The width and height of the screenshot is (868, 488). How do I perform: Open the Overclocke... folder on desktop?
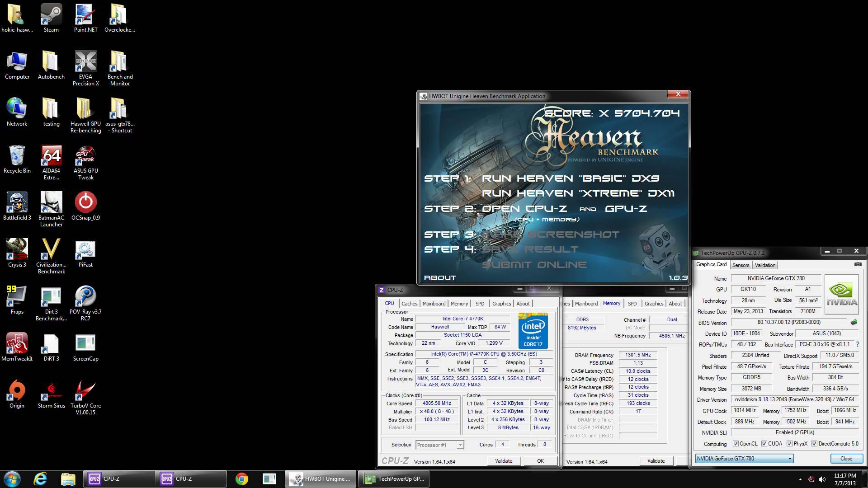tap(120, 18)
